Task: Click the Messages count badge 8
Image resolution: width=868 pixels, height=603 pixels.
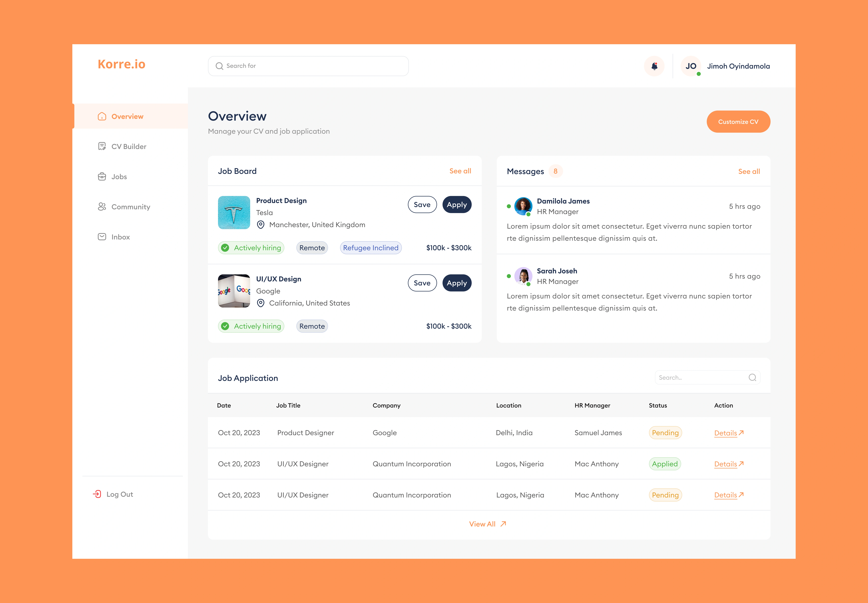Action: pos(556,171)
